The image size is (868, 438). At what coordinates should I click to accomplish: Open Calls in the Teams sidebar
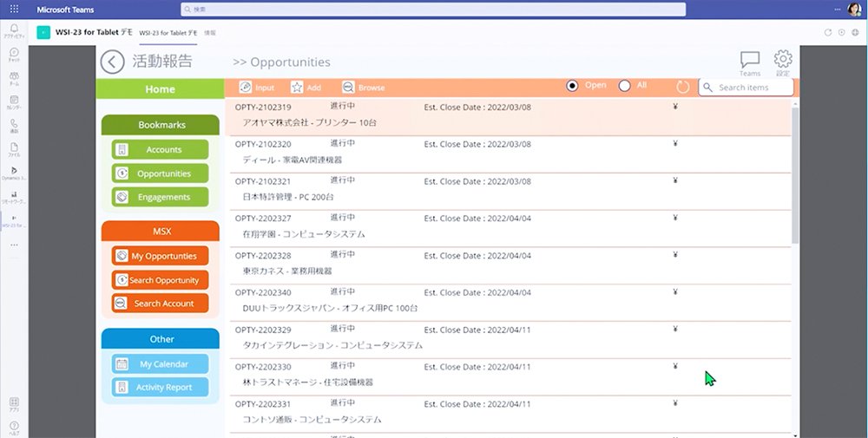15,126
